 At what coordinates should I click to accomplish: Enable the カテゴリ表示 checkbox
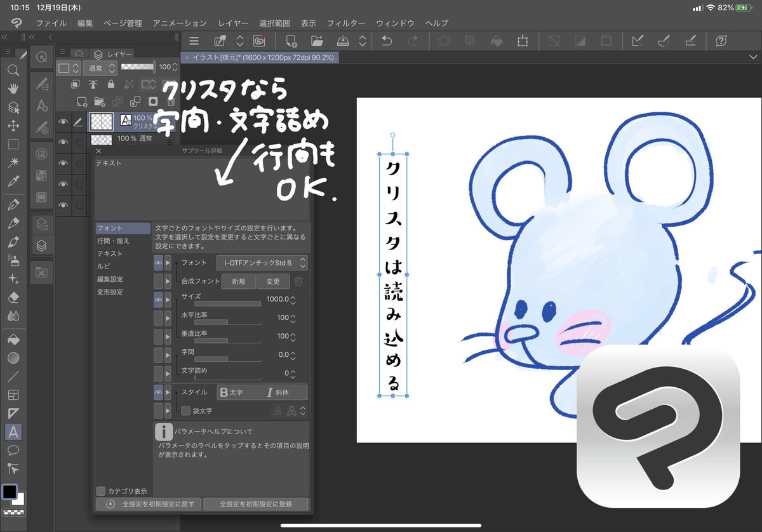click(x=100, y=491)
